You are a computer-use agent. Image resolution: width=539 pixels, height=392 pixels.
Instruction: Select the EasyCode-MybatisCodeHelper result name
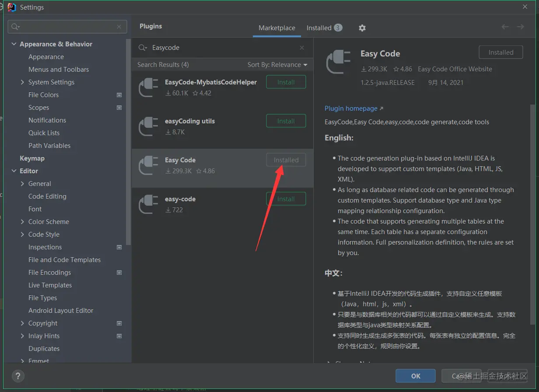click(211, 82)
